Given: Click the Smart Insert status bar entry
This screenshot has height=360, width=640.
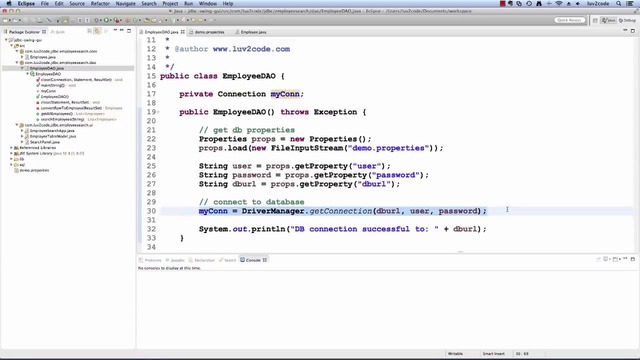Looking at the screenshot, I should click(x=493, y=354).
